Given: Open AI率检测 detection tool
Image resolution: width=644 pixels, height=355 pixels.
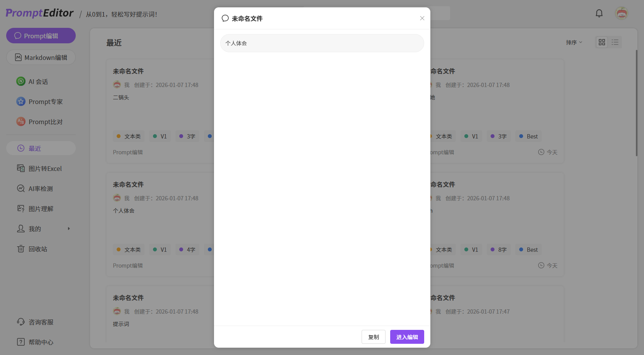Looking at the screenshot, I should (x=41, y=189).
